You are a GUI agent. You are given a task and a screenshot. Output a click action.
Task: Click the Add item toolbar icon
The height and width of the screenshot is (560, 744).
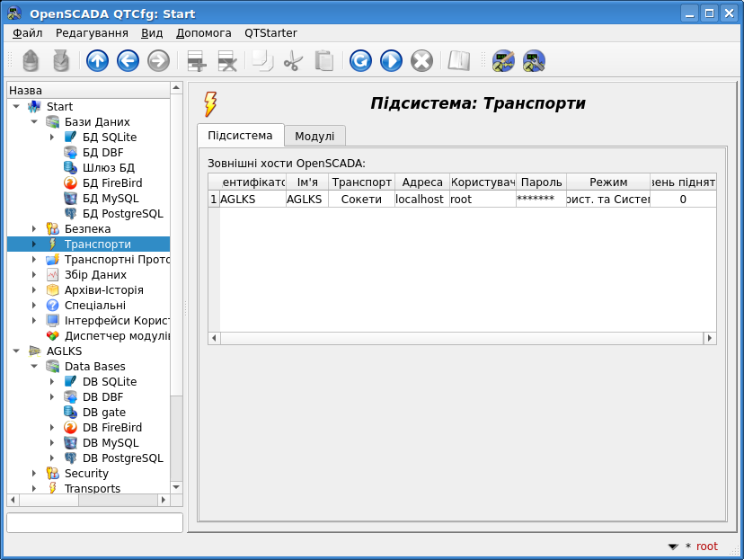(197, 61)
